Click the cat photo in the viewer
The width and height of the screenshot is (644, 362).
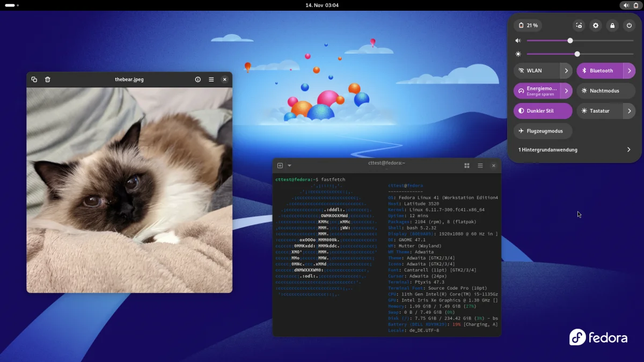(x=129, y=190)
